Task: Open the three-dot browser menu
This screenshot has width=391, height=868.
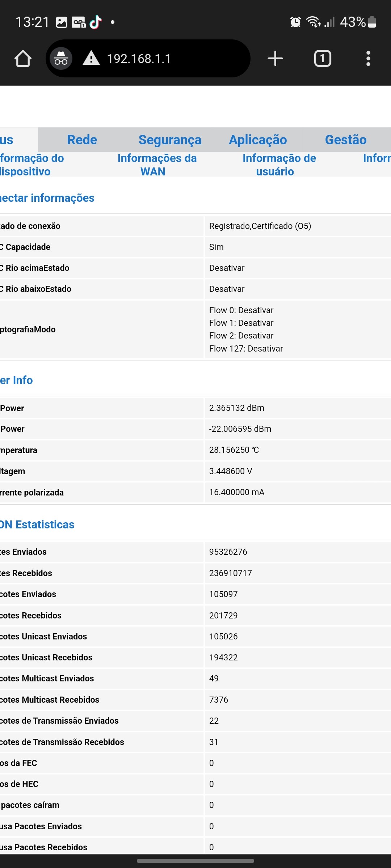Action: pos(368,59)
